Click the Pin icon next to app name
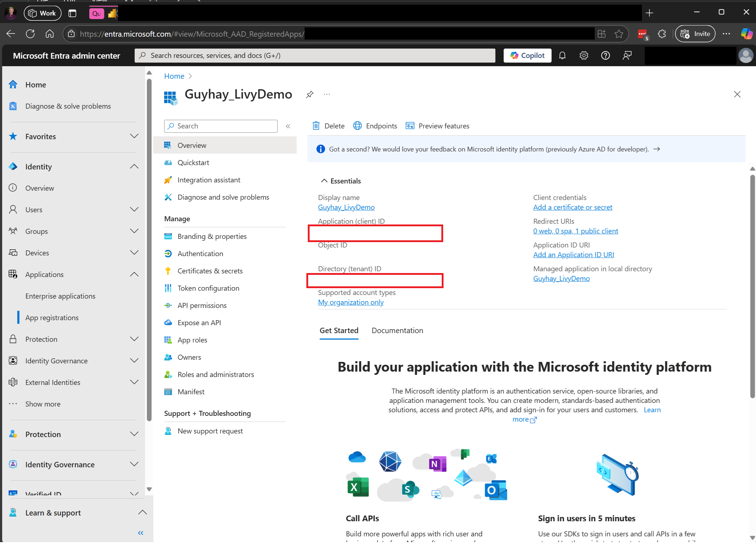756x545 pixels. tap(310, 95)
